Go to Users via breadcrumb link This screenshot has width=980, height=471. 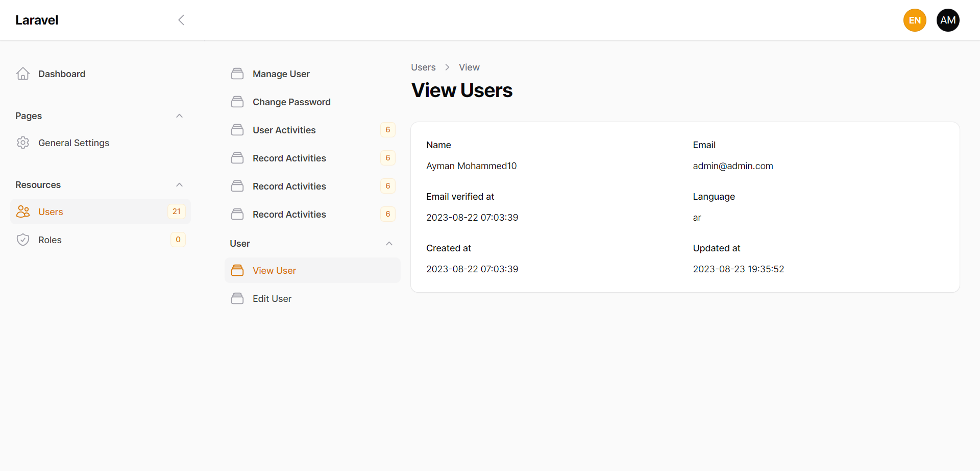pos(423,67)
